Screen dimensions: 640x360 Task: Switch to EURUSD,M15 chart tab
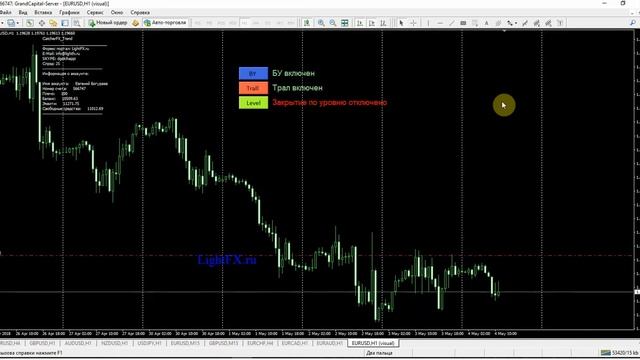pos(185,343)
